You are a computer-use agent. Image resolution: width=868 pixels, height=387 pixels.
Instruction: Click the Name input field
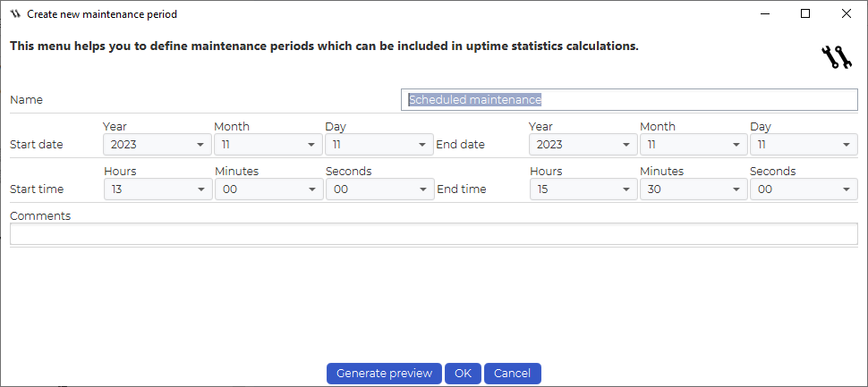(x=629, y=100)
